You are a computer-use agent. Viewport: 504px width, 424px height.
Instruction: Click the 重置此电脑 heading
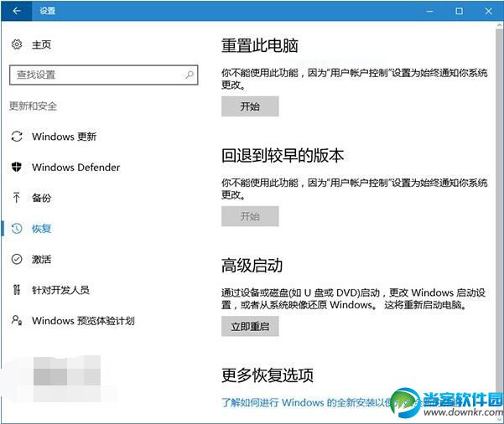[260, 45]
